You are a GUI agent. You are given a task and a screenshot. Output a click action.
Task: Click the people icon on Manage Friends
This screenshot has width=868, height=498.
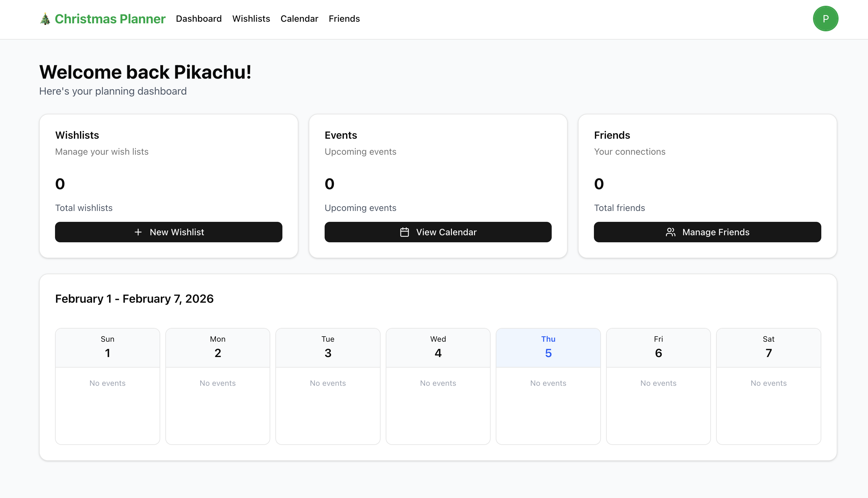(670, 232)
